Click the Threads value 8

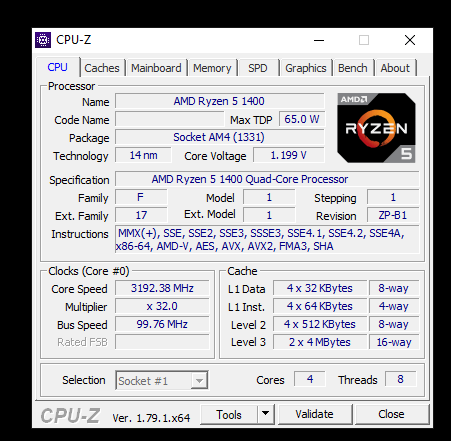(x=400, y=379)
